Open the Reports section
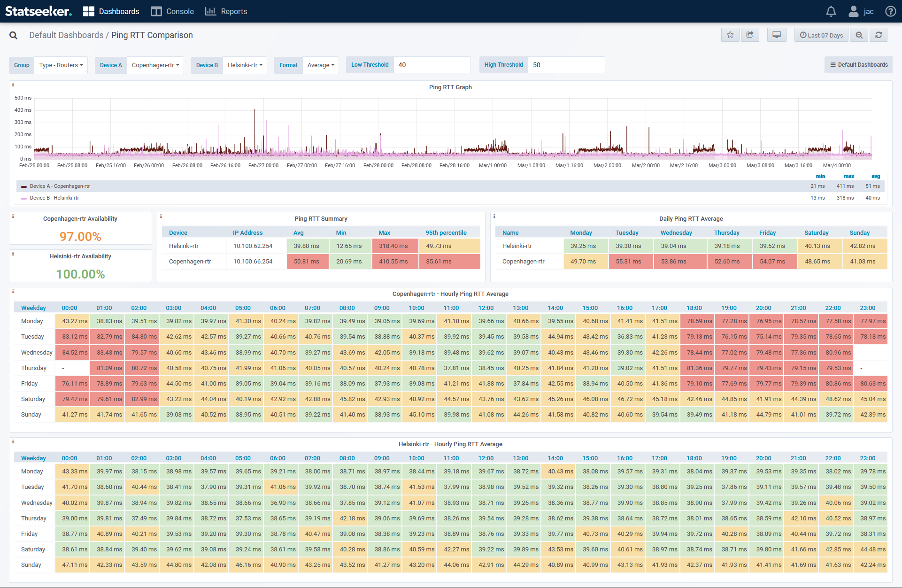 click(x=226, y=11)
